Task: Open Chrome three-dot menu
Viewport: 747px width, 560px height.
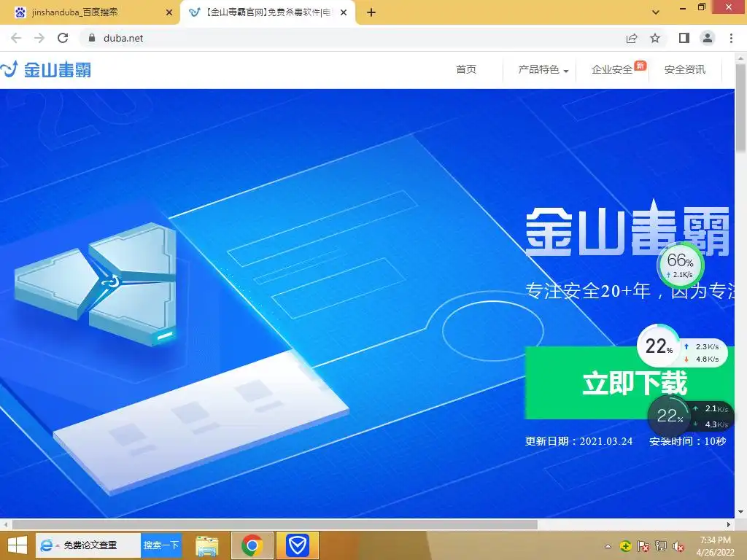Action: pyautogui.click(x=731, y=38)
